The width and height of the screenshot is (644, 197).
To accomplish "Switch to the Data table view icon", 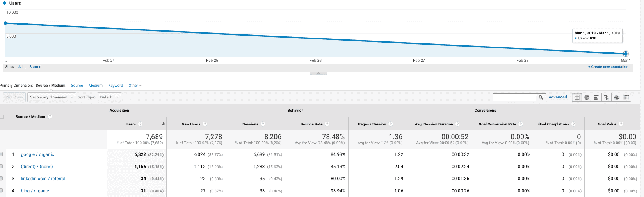I will (577, 97).
